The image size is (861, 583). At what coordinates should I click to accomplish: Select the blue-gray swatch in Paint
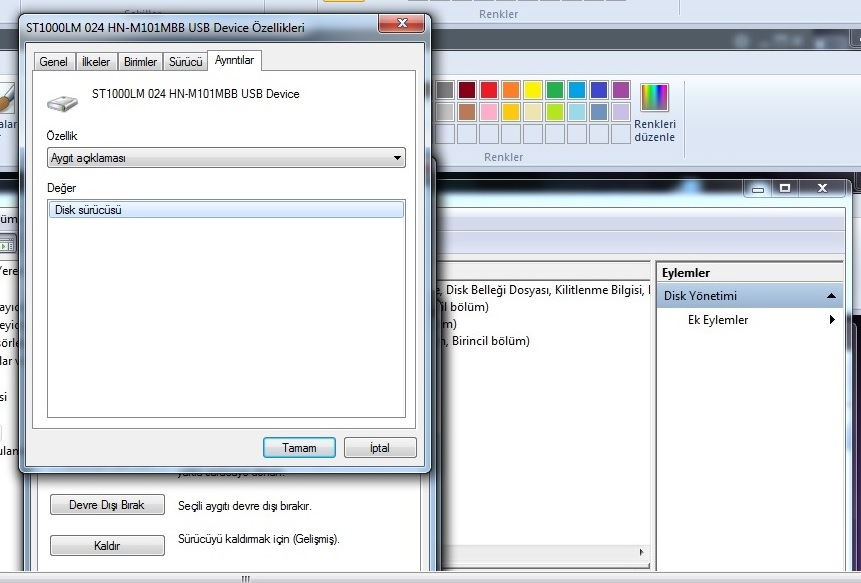[599, 112]
